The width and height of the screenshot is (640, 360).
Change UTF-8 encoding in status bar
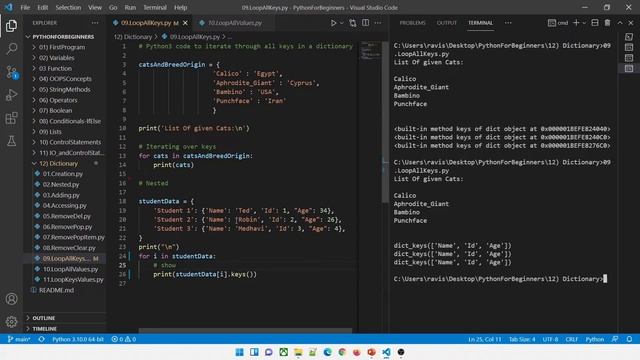[551, 339]
